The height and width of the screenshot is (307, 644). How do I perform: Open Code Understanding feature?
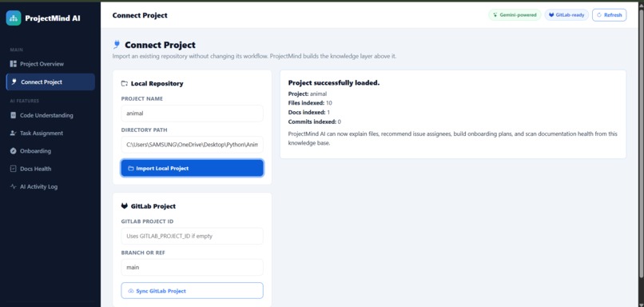[50, 115]
